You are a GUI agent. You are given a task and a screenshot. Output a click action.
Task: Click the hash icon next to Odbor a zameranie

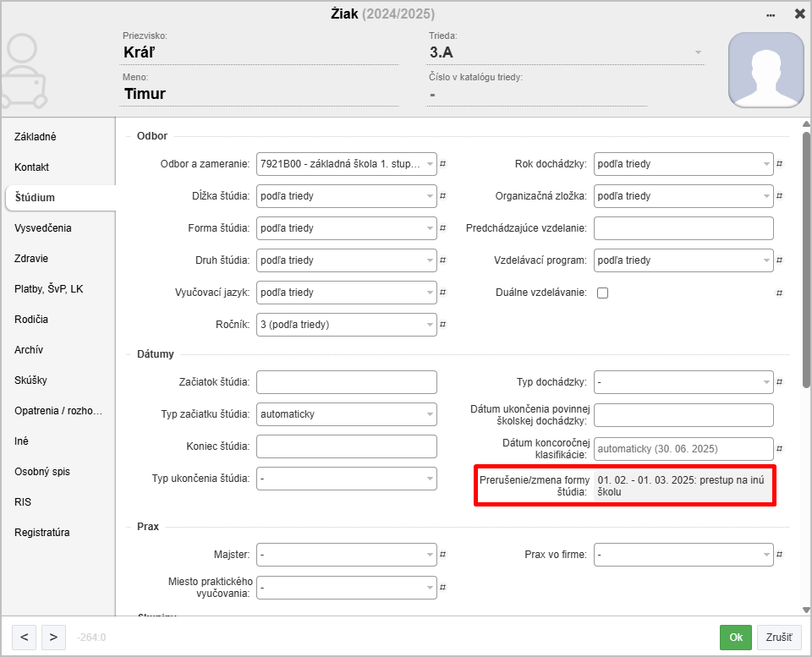[443, 164]
